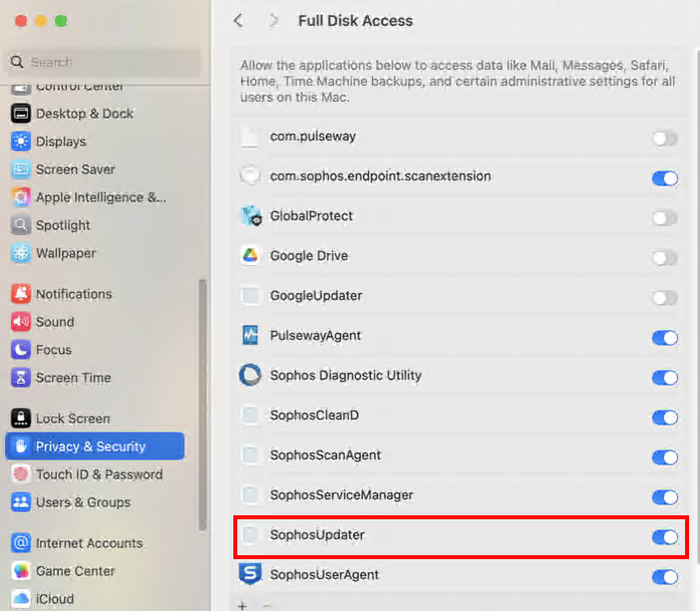
Task: Turn on GoogleUpdater toggle
Action: [x=665, y=298]
